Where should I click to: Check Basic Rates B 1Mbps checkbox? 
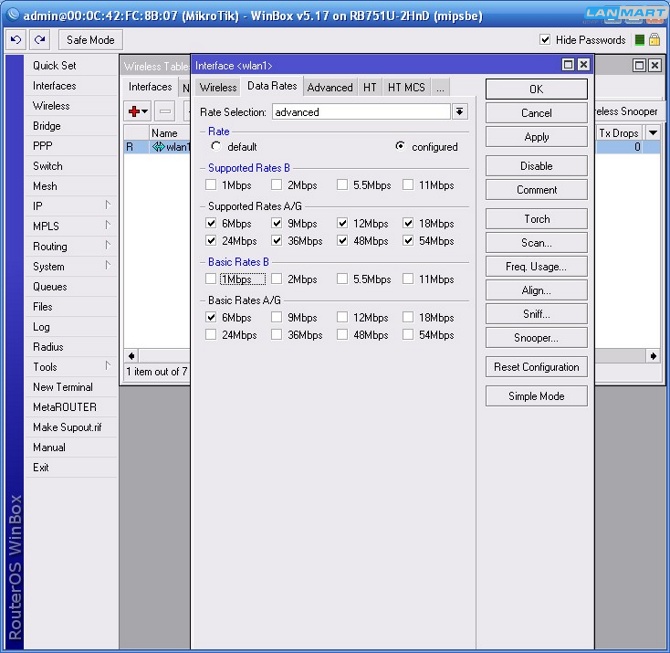(211, 279)
